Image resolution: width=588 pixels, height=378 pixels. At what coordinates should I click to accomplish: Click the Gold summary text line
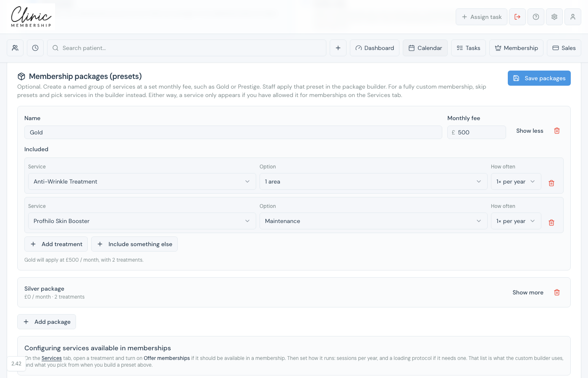(84, 260)
